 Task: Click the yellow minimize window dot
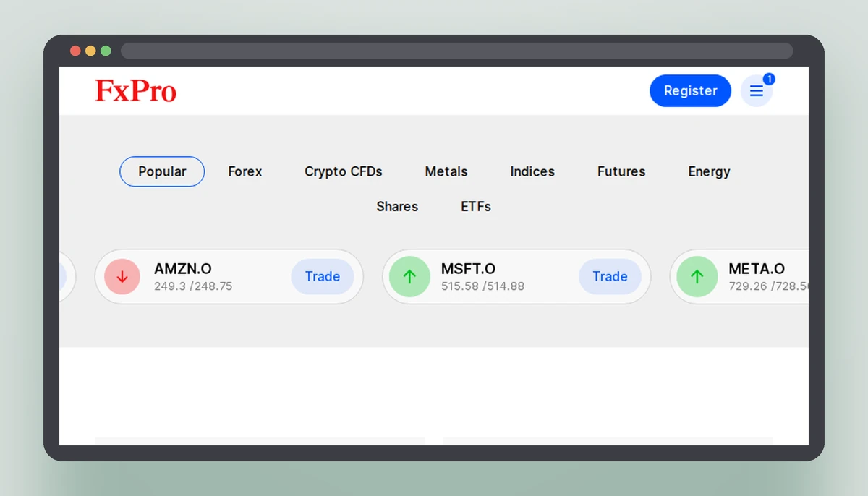click(x=90, y=51)
